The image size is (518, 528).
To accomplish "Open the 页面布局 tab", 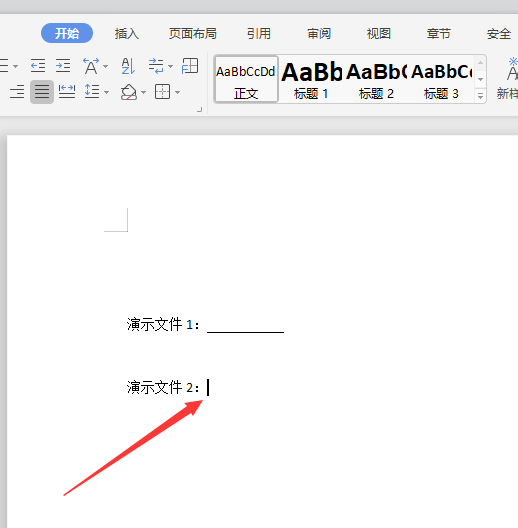I will [193, 33].
